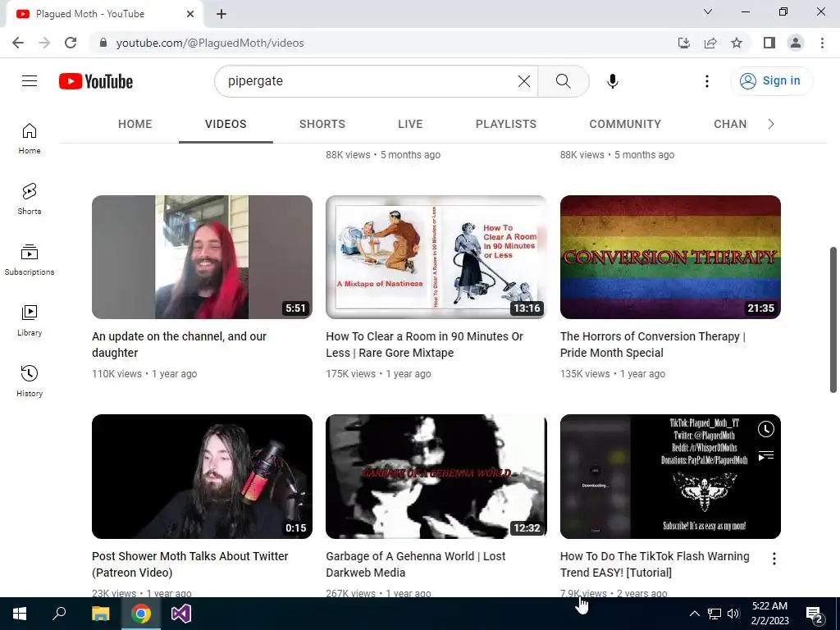Viewport: 840px width, 630px height.
Task: Go to Home in sidebar
Action: click(x=30, y=138)
